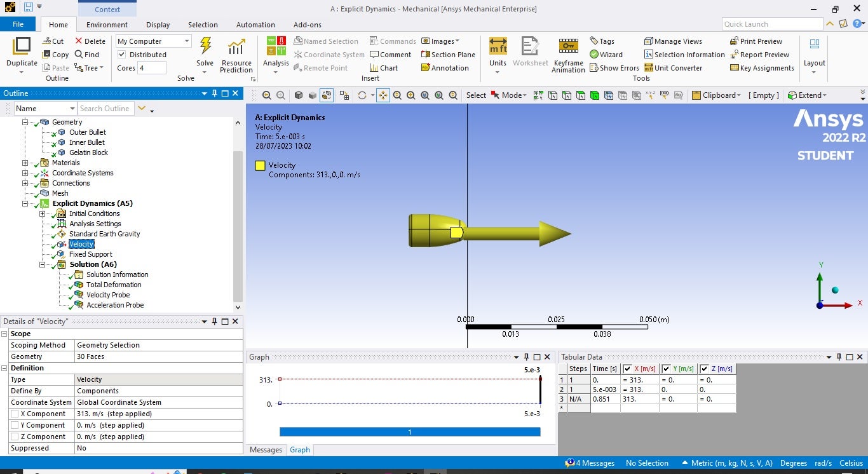Toggle the Z [m/s] column checkbox
The height and width of the screenshot is (474, 868).
[704, 369]
